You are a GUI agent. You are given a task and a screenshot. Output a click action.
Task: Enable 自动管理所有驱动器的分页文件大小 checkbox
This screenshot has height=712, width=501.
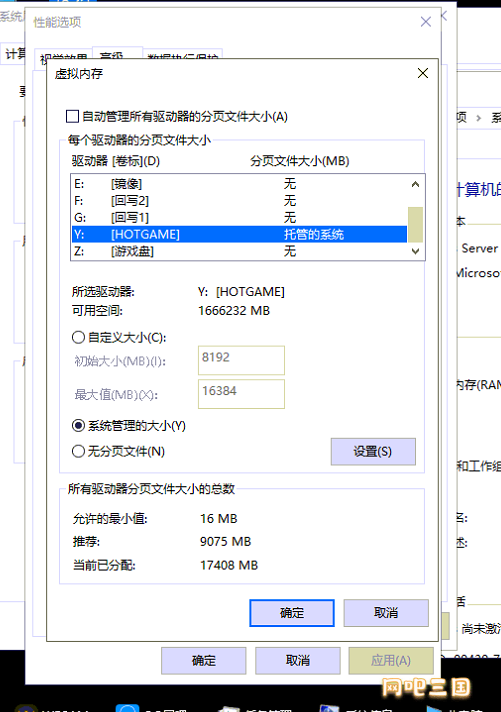point(72,117)
